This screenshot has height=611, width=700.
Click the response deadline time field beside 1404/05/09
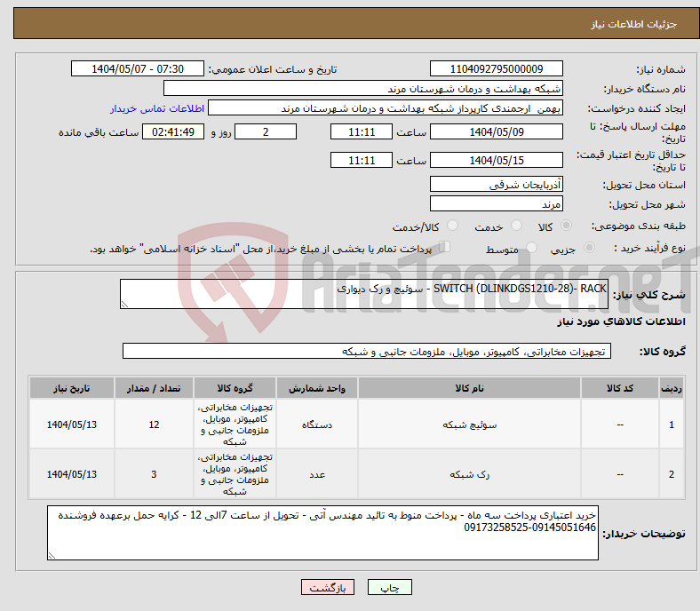362,132
